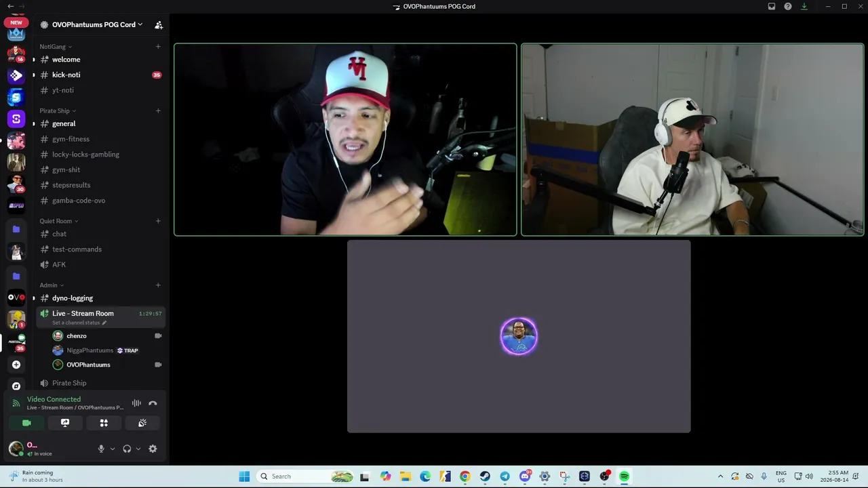Open the test-commands channel

coord(100,249)
